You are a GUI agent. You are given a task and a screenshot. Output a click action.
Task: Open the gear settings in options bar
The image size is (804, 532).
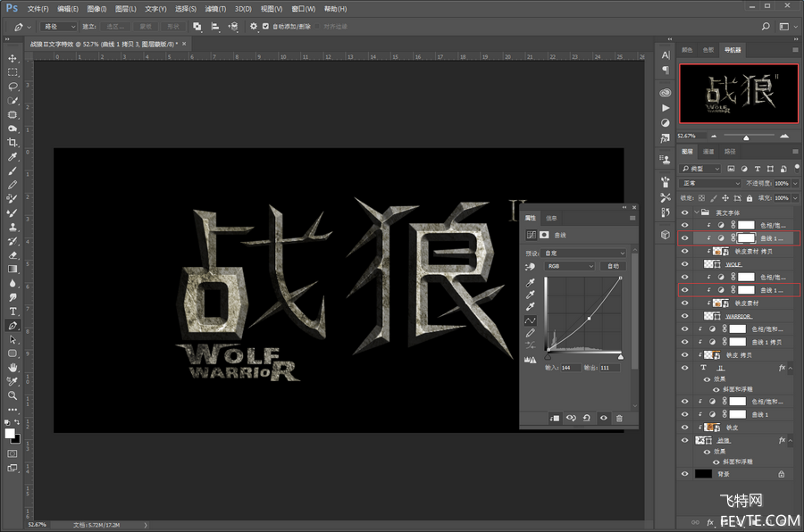tap(254, 26)
